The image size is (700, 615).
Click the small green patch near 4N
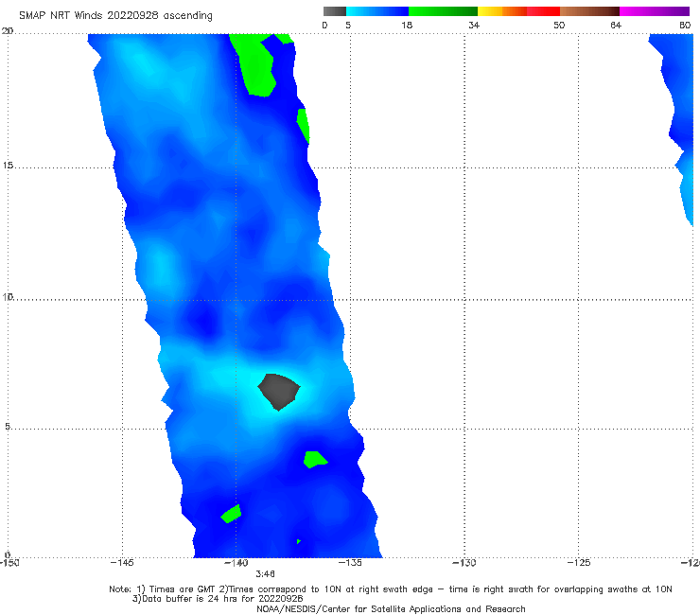(x=315, y=460)
